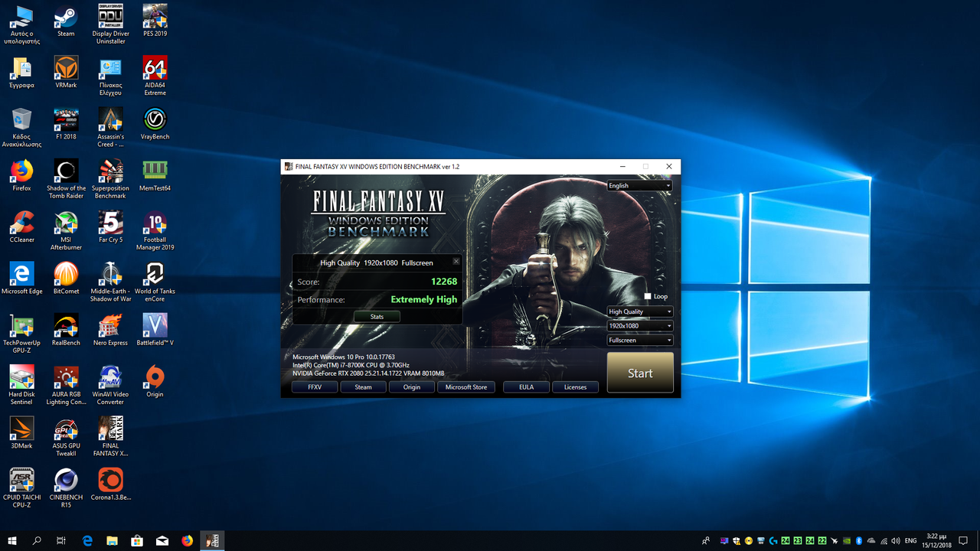
Task: Select the 3DMark desktop icon
Action: point(21,432)
